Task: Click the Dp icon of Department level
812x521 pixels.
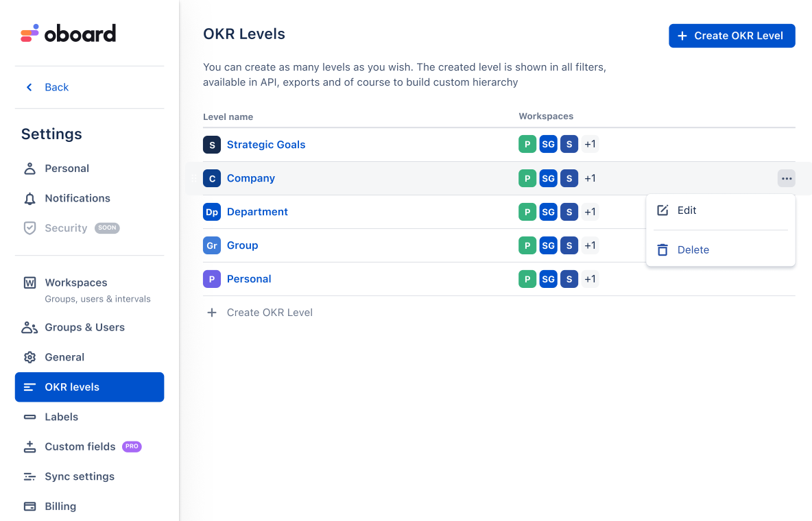Action: tap(212, 212)
